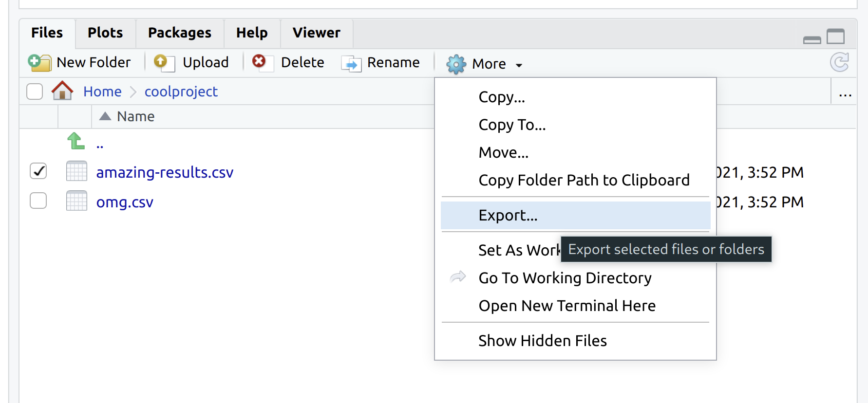868x403 pixels.
Task: Collapse the More dropdown arrow
Action: click(x=519, y=65)
